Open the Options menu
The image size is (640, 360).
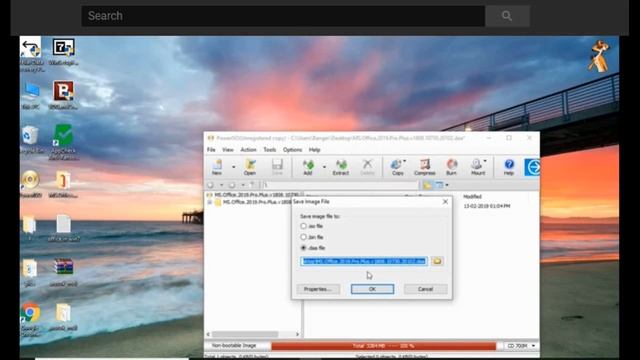coord(293,150)
